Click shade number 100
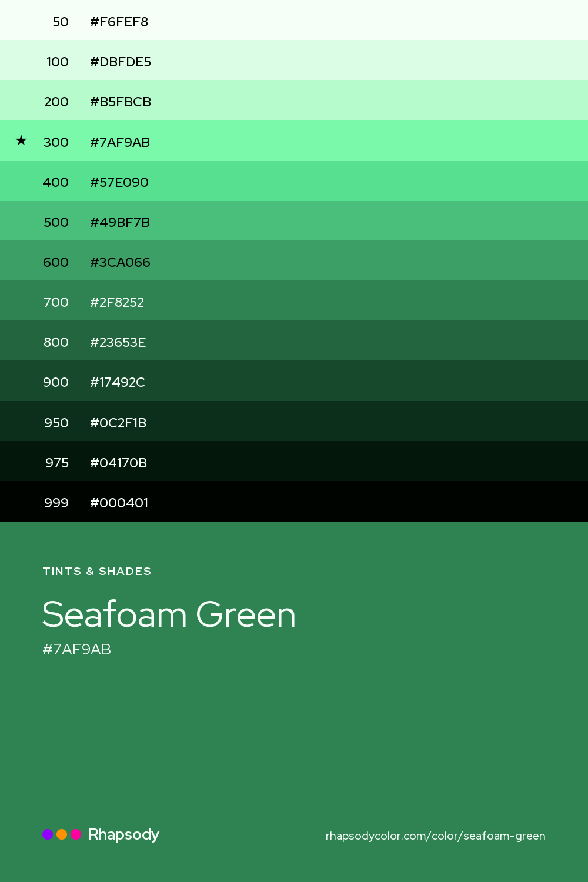 (58, 62)
